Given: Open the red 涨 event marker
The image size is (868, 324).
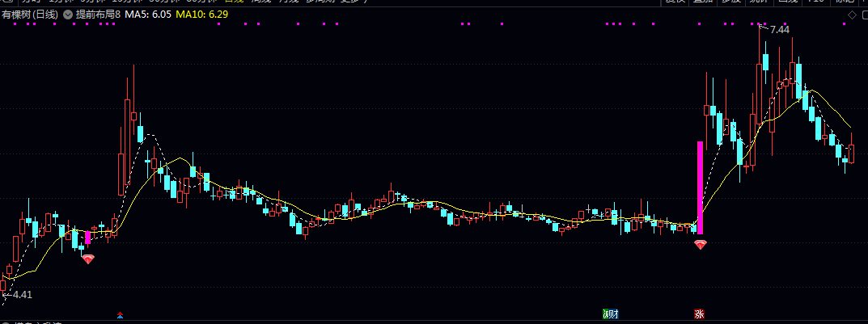Looking at the screenshot, I should (x=700, y=314).
